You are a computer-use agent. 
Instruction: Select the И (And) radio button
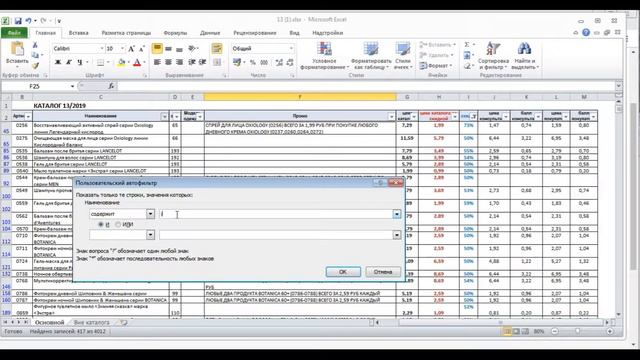[x=100, y=224]
